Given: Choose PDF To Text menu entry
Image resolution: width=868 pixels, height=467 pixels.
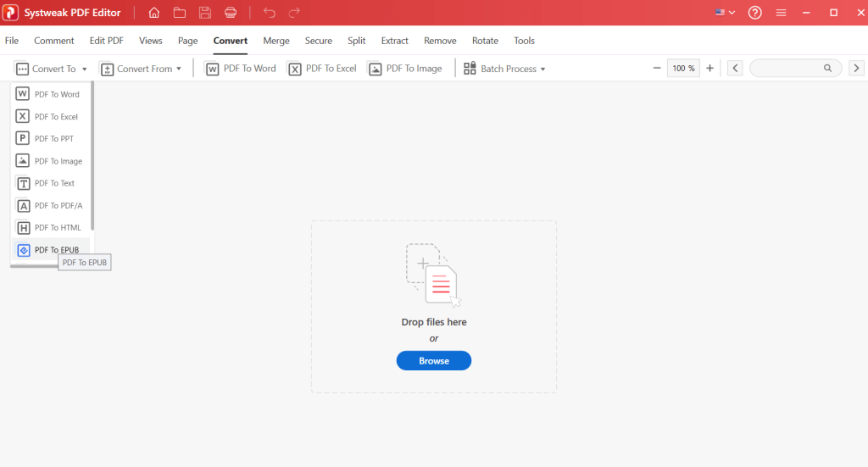Looking at the screenshot, I should click(x=50, y=183).
